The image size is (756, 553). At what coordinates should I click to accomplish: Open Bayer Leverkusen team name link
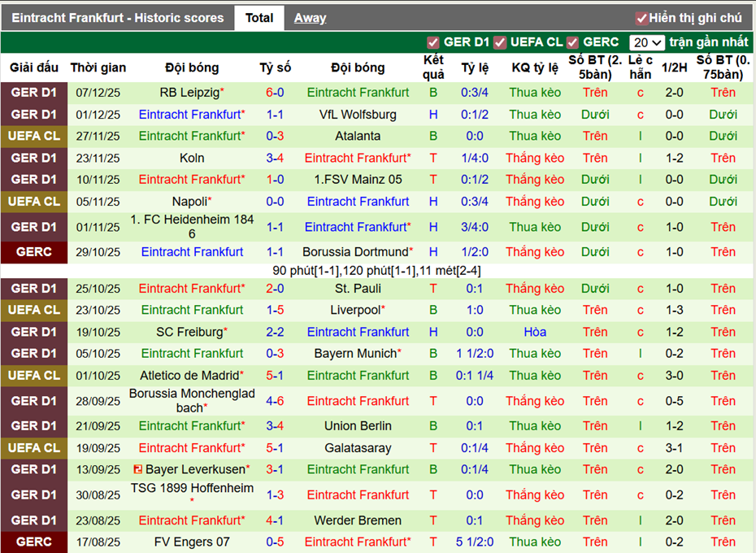(196, 469)
